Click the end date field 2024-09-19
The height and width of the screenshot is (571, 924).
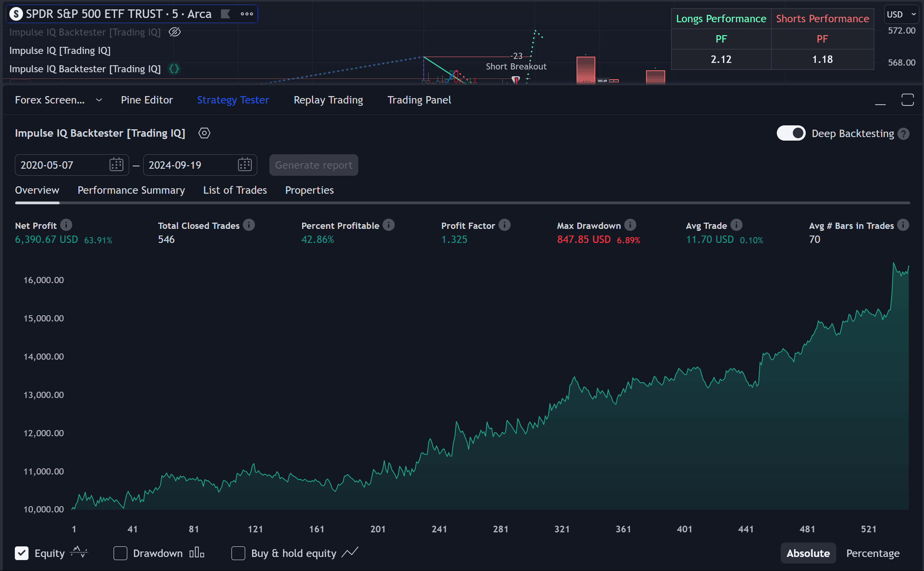(x=200, y=165)
